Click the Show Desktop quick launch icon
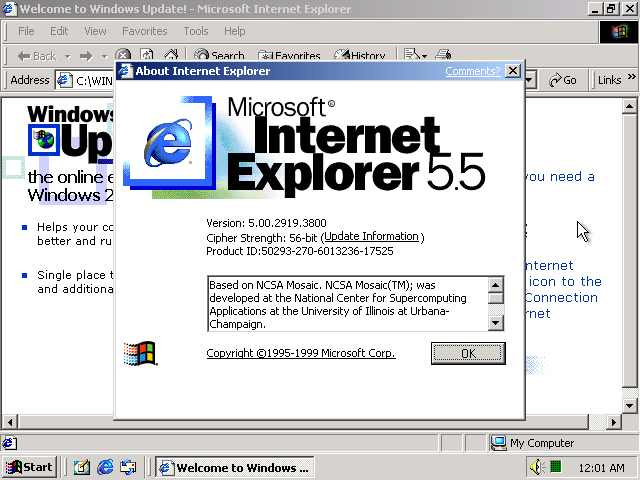640x480 pixels. point(82,467)
